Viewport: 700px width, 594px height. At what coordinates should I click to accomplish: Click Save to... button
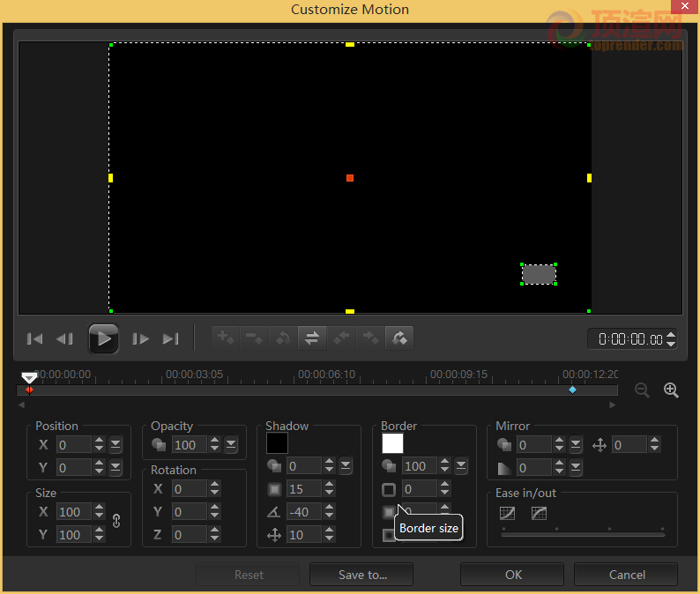[x=362, y=575]
